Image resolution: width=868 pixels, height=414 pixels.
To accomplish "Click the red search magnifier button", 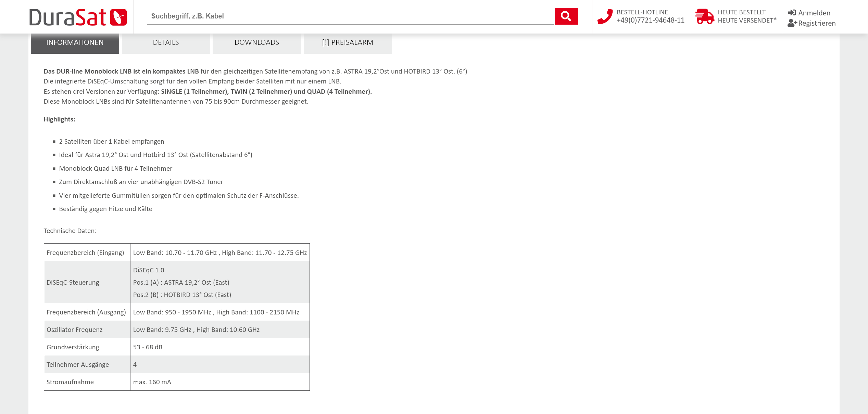I will point(566,16).
